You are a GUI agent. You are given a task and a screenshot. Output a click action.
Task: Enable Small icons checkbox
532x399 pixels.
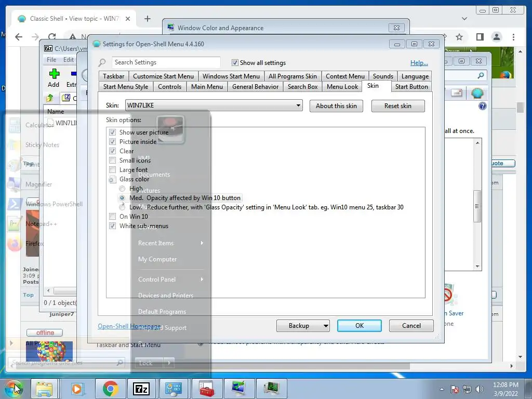pos(112,160)
